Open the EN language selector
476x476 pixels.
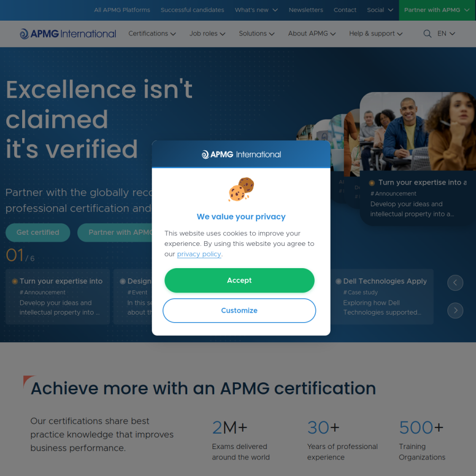point(446,34)
